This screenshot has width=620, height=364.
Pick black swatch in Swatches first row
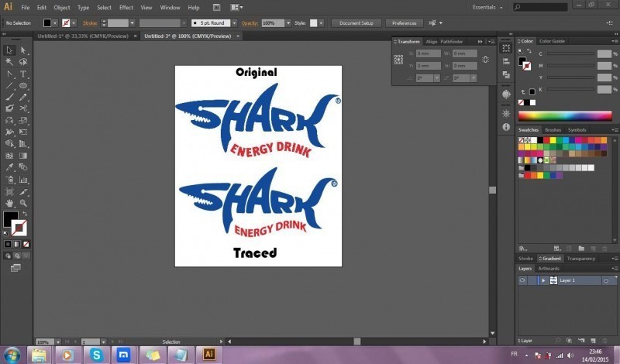coord(539,140)
